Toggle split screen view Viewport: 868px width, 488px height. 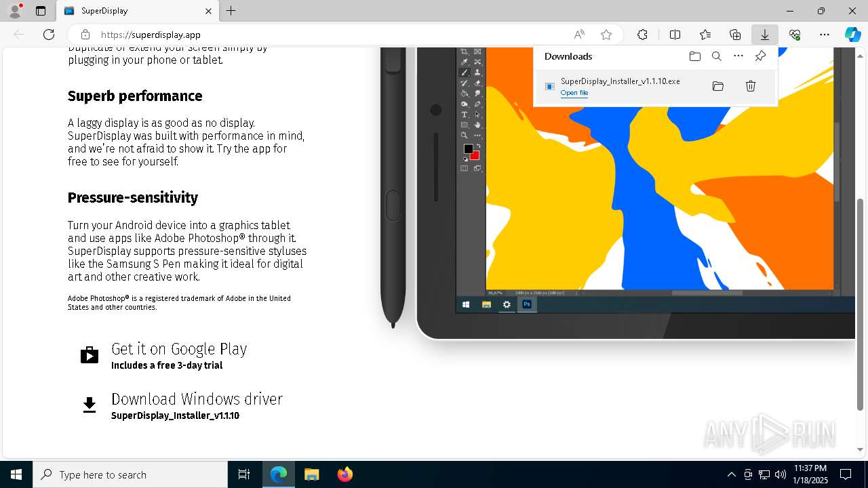point(675,35)
